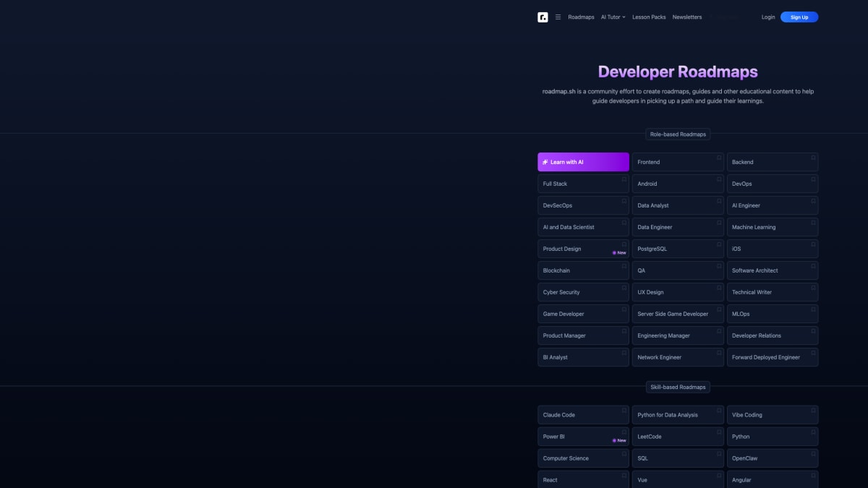Bookmark the Technical Writer roadmap
868x488 pixels.
coord(814,288)
